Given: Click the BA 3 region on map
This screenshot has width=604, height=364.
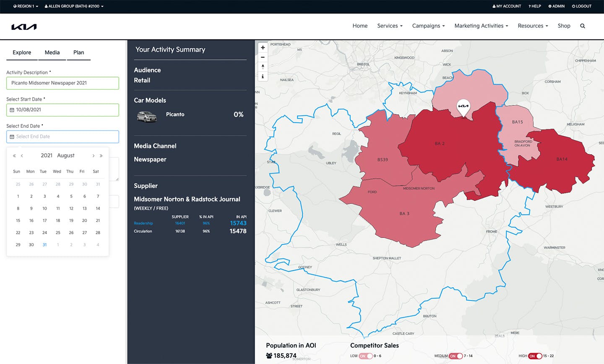Looking at the screenshot, I should tap(404, 214).
